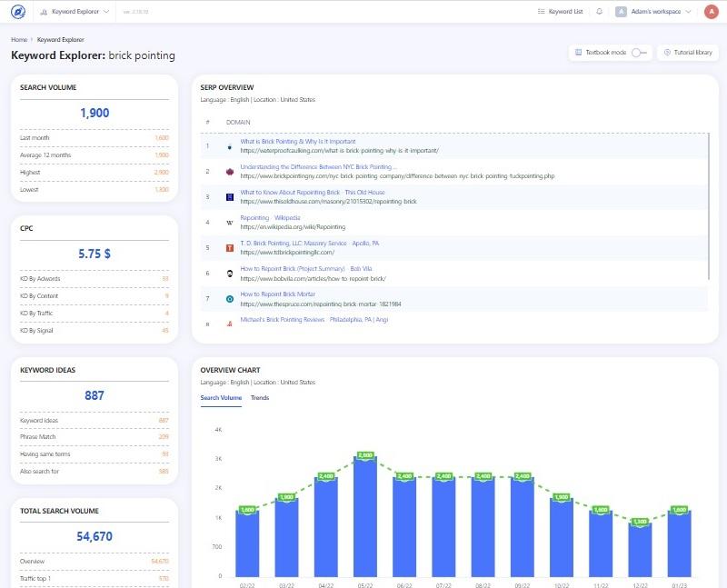Click the 05/22 bar in the chart
The height and width of the screenshot is (588, 727).
[365, 518]
